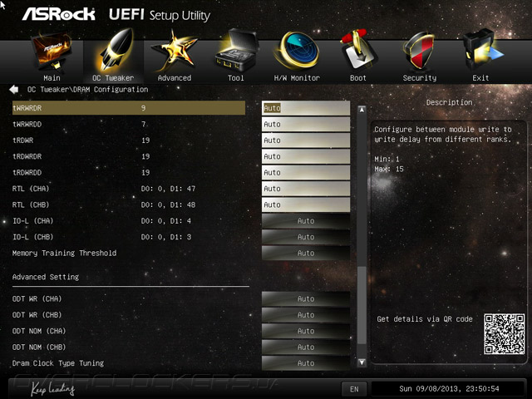Select the Dram Clock Type Tuning label
This screenshot has height=399, width=532.
click(x=58, y=363)
